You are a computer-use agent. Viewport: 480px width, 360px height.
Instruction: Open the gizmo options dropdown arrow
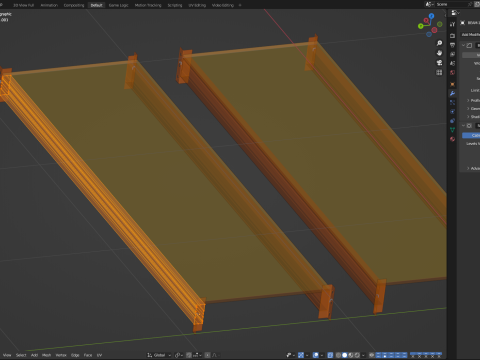(306, 355)
